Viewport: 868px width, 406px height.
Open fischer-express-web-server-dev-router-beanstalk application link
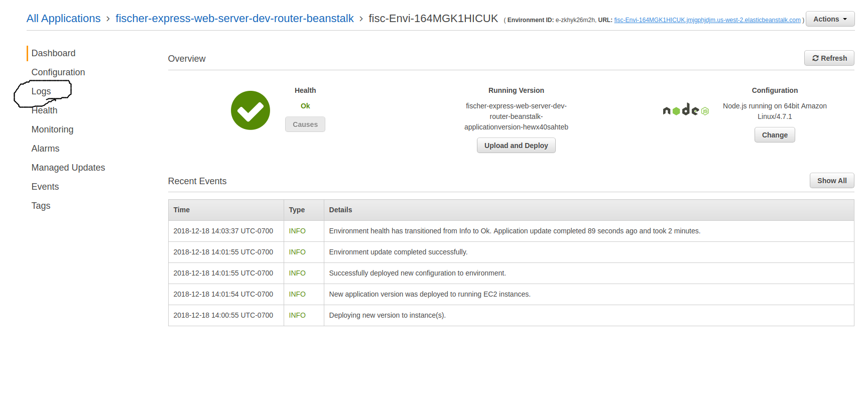click(234, 19)
